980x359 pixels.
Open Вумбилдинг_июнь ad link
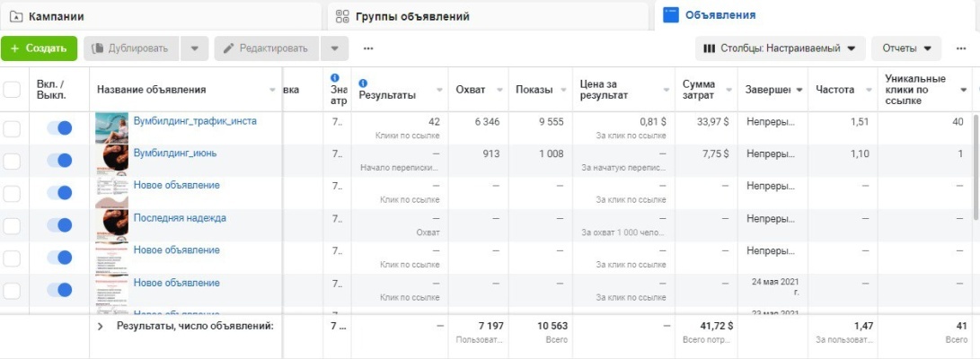[175, 153]
